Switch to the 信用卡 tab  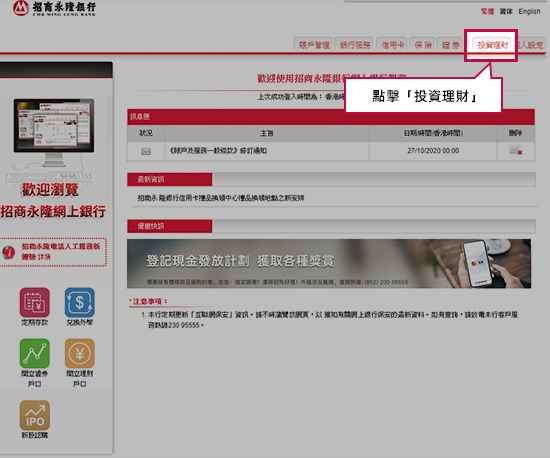393,45
